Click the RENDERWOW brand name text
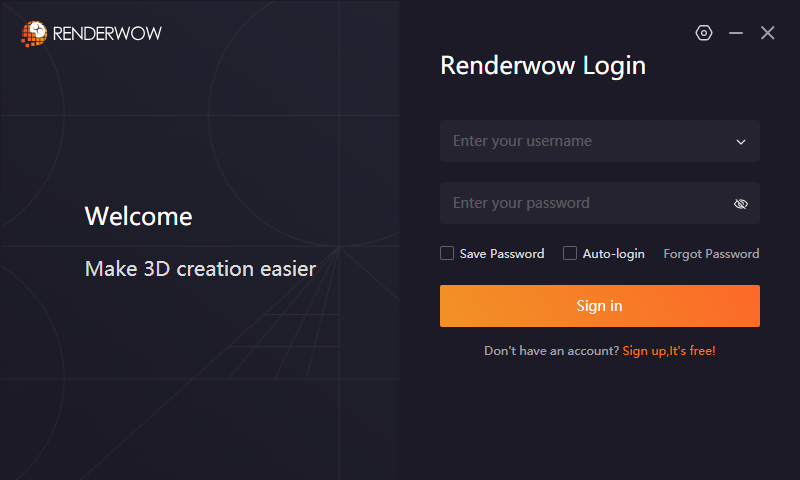This screenshot has width=800, height=480. 107,34
